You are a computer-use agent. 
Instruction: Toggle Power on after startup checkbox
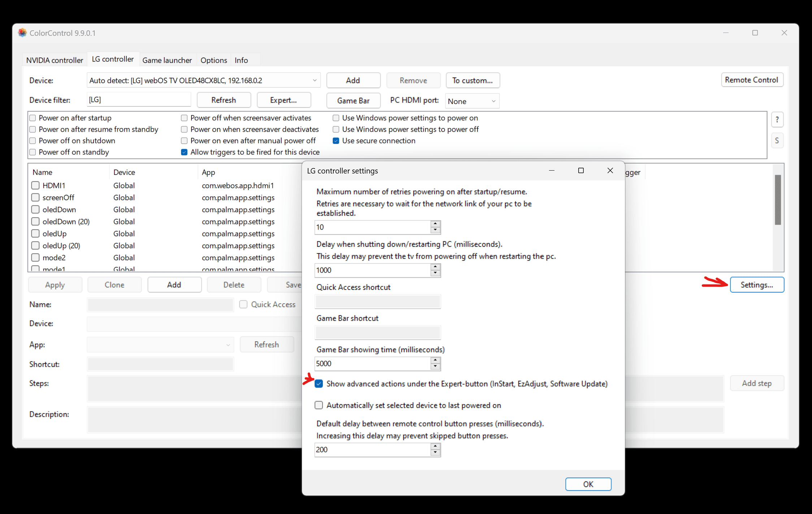(x=33, y=118)
